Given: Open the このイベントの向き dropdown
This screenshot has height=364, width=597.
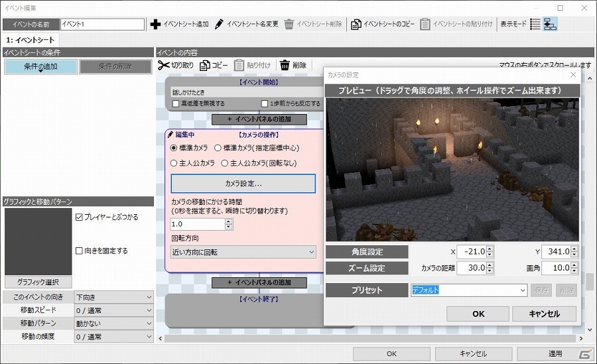Looking at the screenshot, I should click(x=114, y=298).
